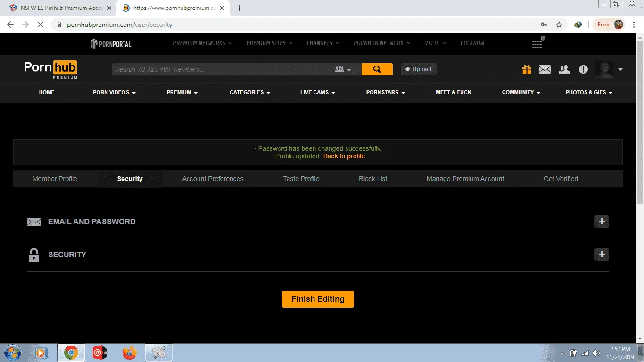This screenshot has width=644, height=362.
Task: Click the Chrome taskbar icon
Action: (71, 353)
